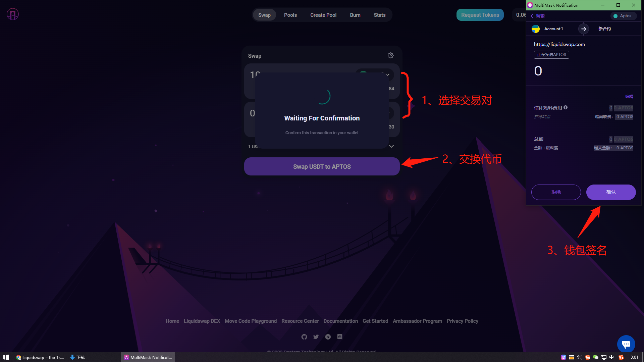Open the GitHub footer icon
The image size is (644, 362).
tap(304, 337)
